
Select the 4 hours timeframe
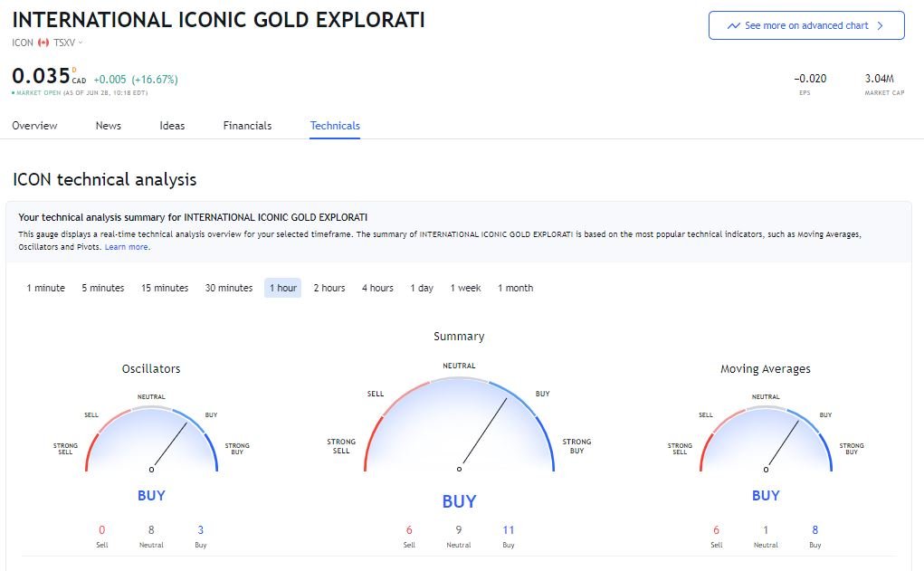tap(377, 288)
